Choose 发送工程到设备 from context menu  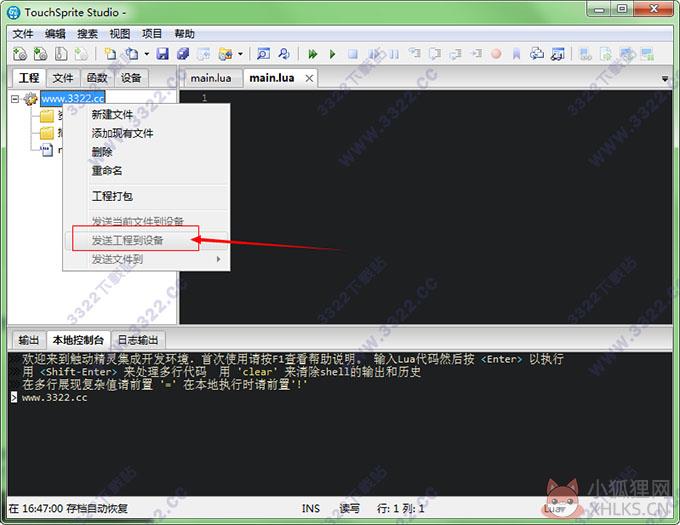pyautogui.click(x=146, y=240)
